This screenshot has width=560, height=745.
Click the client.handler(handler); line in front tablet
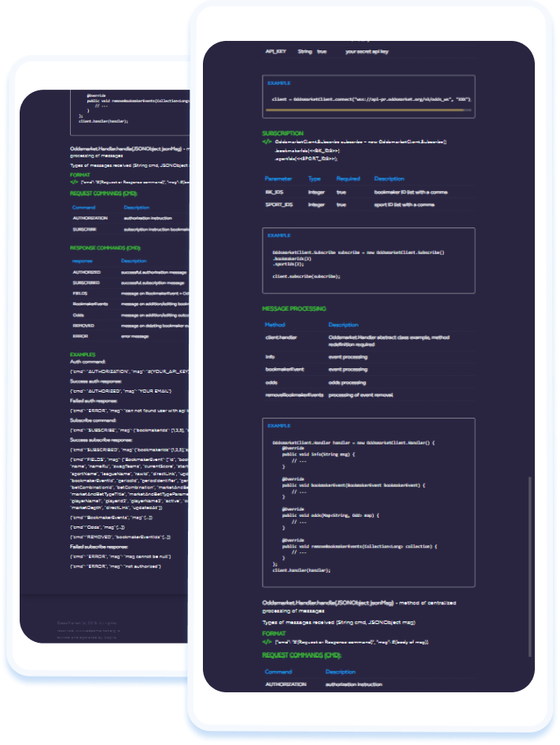point(301,570)
